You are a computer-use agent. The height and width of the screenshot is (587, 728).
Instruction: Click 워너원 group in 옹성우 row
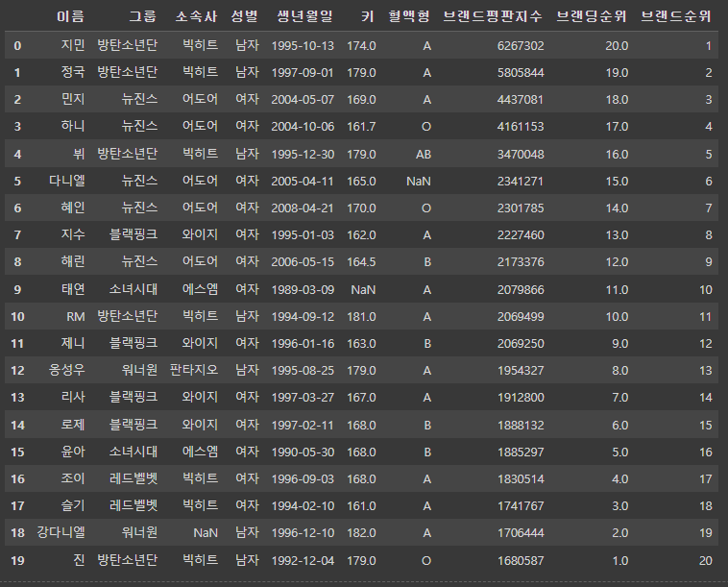[139, 371]
